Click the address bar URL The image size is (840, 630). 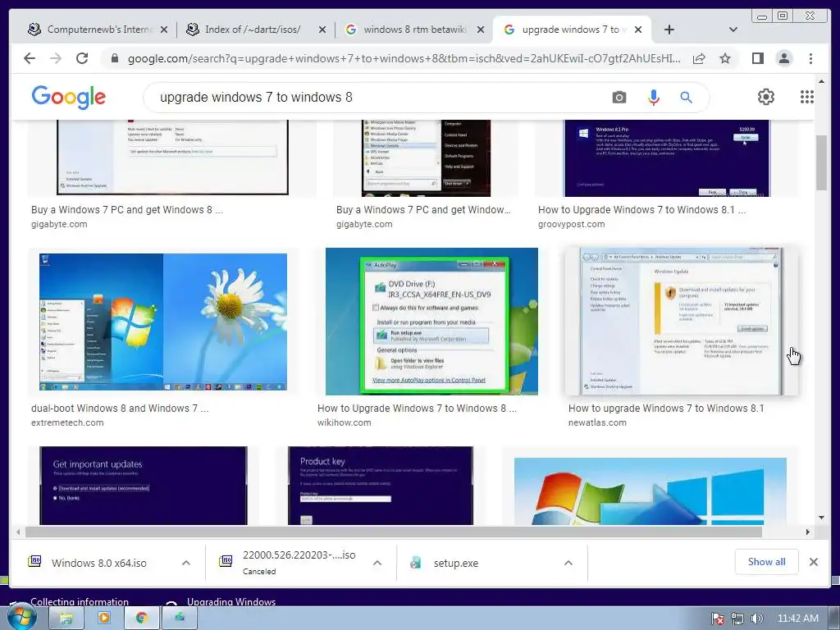point(404,58)
